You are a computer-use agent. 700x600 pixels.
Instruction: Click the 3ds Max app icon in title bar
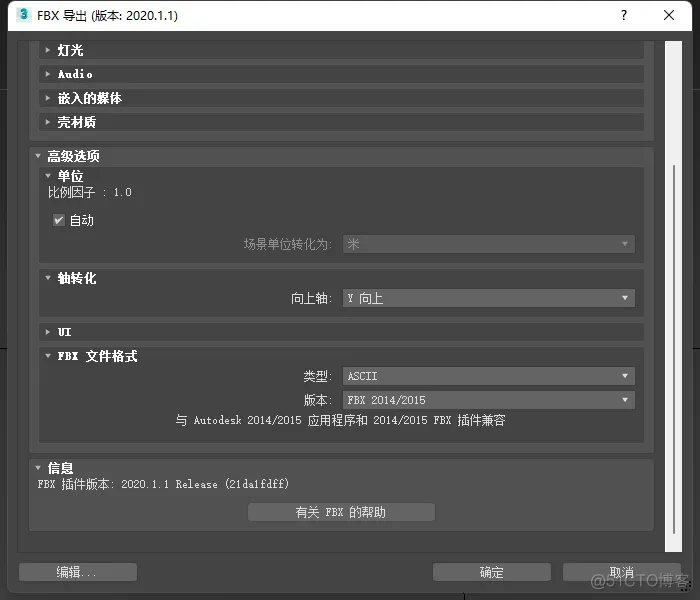[23, 15]
